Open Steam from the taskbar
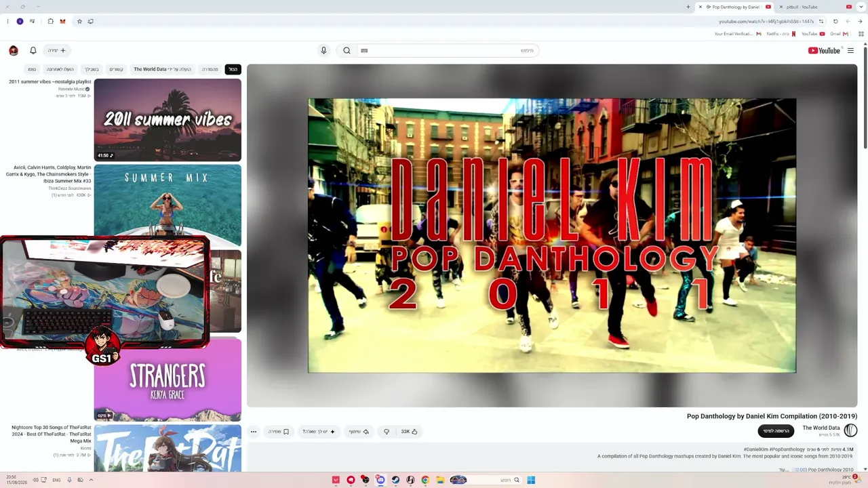 [x=395, y=480]
